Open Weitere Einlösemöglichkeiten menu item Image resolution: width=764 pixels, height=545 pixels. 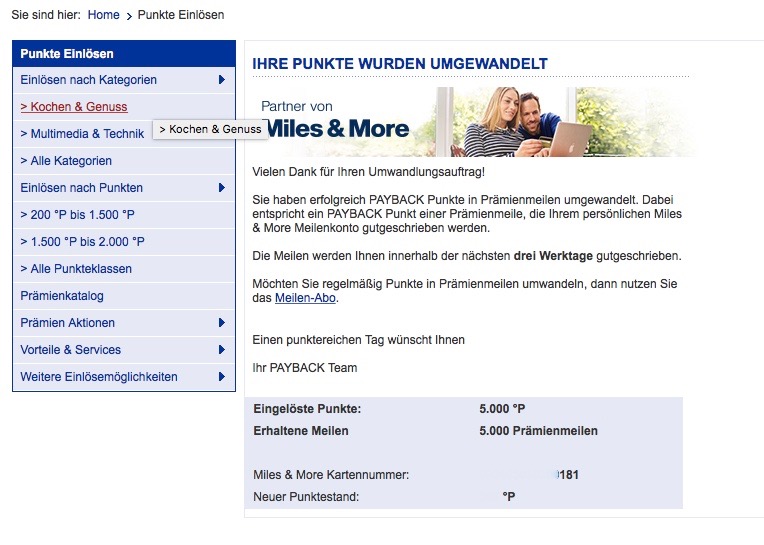click(x=99, y=377)
